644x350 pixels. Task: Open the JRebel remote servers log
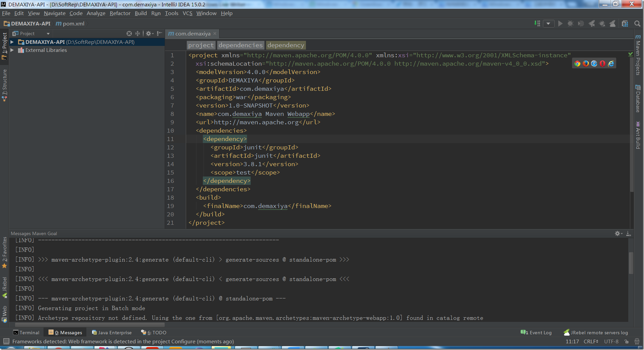click(x=596, y=333)
